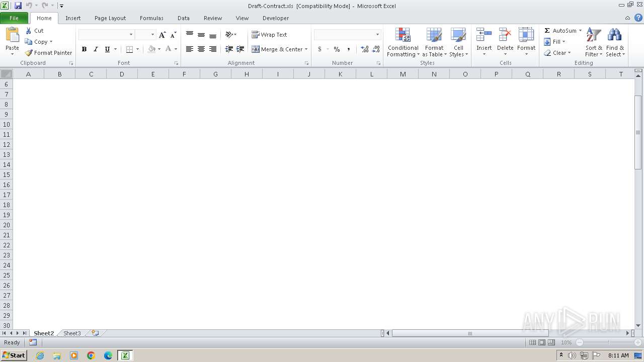This screenshot has width=644, height=362.
Task: Click Sort & Filter button
Action: (x=594, y=43)
